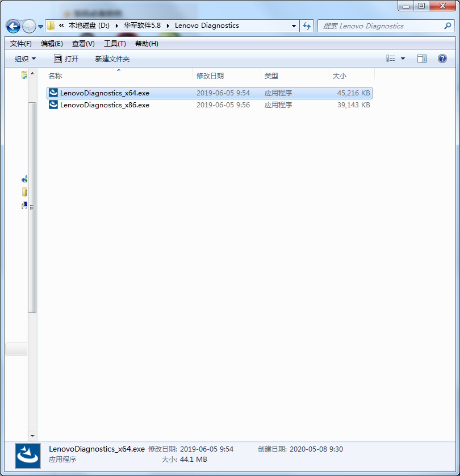Click navigation pane scroll down arrow
The image size is (460, 476).
(32, 436)
